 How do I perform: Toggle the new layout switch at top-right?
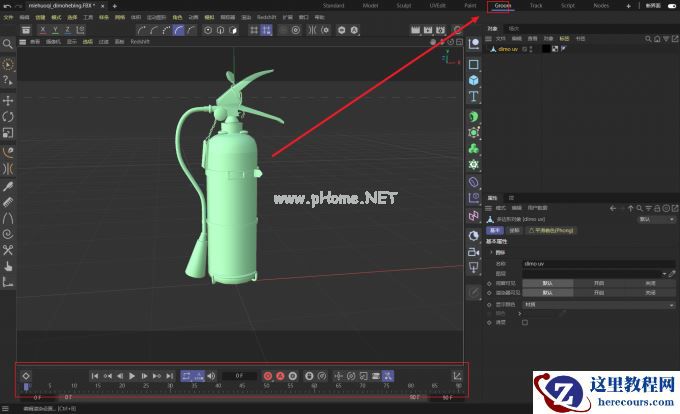(672, 6)
